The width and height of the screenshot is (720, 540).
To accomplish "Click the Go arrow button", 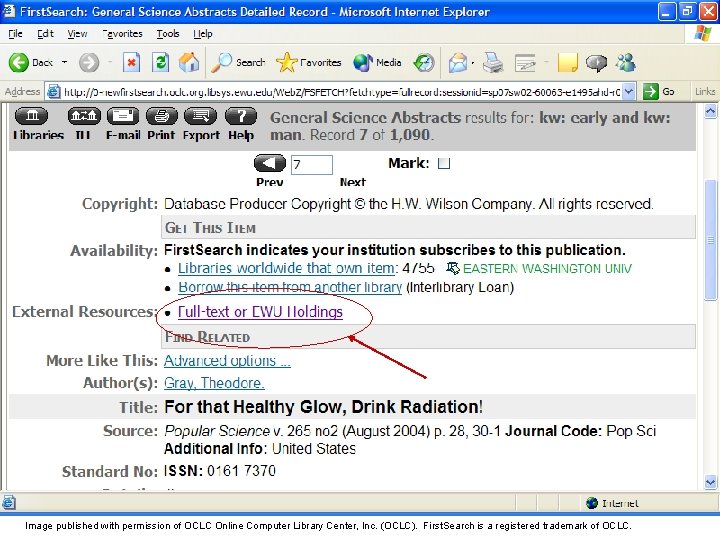I will click(x=651, y=91).
